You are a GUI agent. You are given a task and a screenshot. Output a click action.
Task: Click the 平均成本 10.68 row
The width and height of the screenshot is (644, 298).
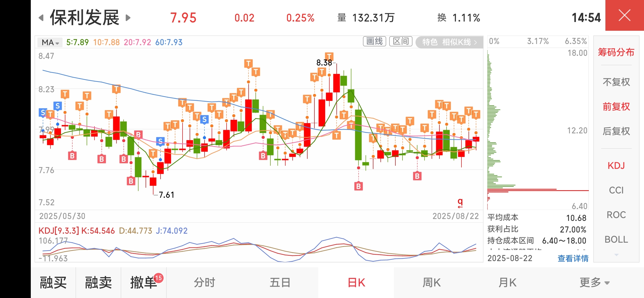click(537, 218)
